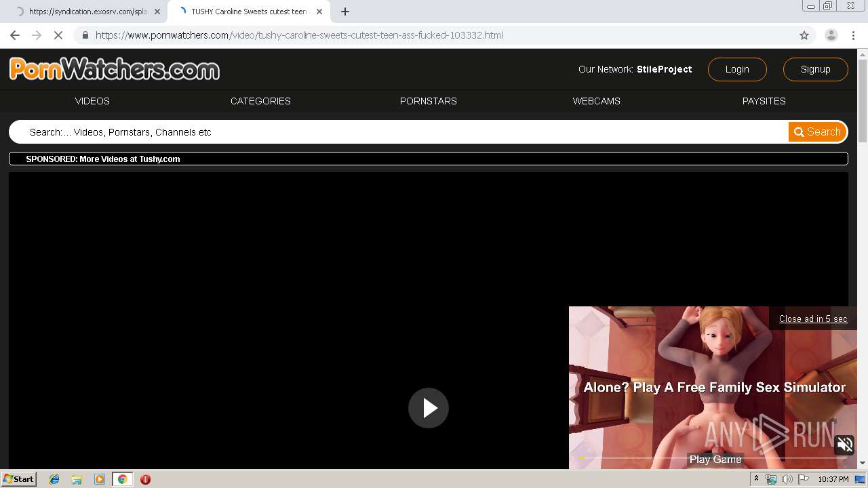868x488 pixels.
Task: Open a new browser tab
Action: tap(345, 12)
